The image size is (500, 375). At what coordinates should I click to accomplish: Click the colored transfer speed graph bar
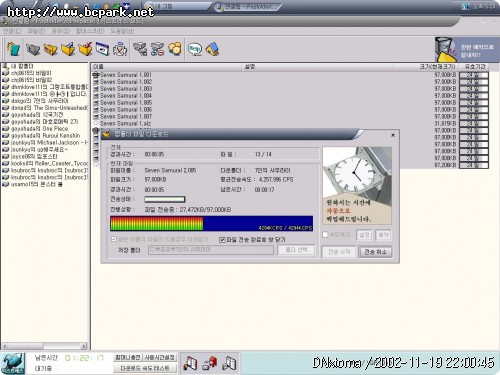coord(211,223)
